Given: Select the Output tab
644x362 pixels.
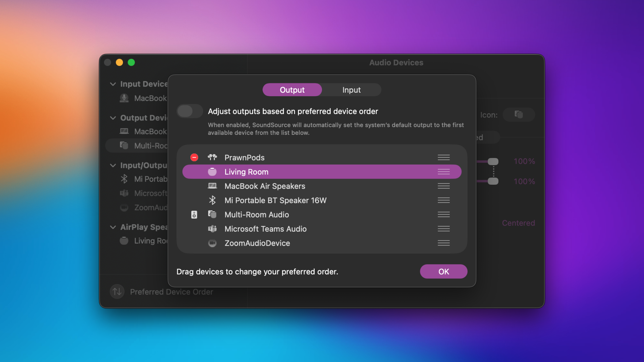Looking at the screenshot, I should pyautogui.click(x=292, y=90).
